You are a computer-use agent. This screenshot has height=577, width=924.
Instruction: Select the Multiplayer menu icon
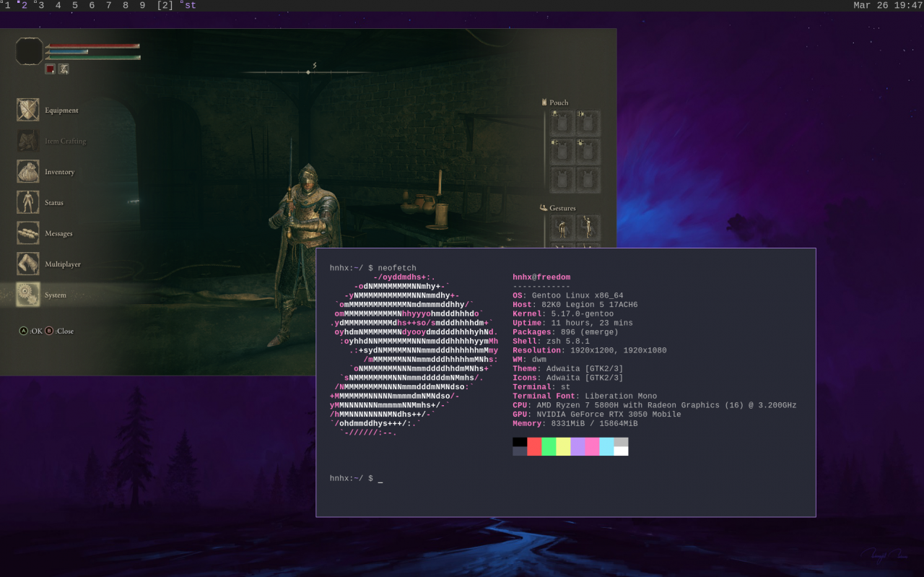click(28, 264)
